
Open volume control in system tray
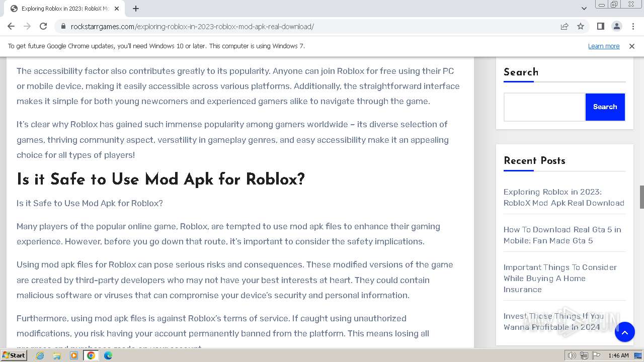[572, 355]
